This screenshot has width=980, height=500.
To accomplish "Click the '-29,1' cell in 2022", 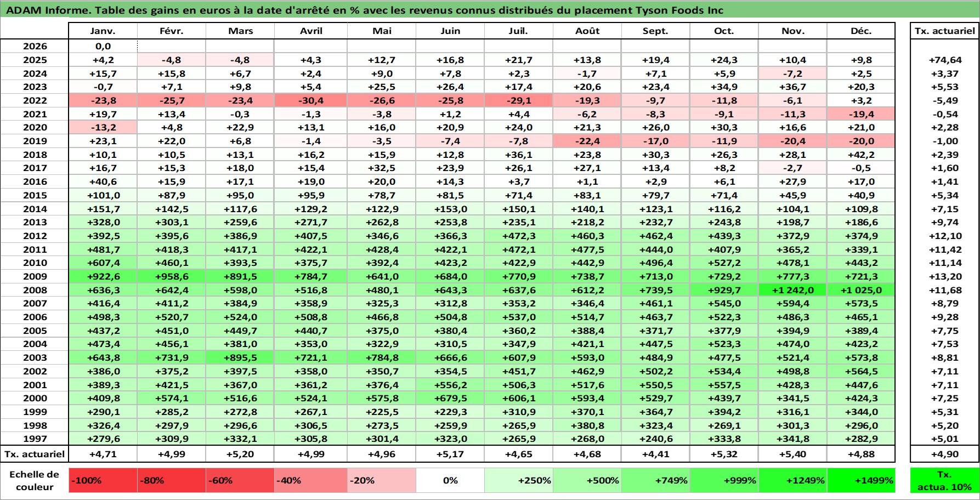I will click(x=519, y=100).
